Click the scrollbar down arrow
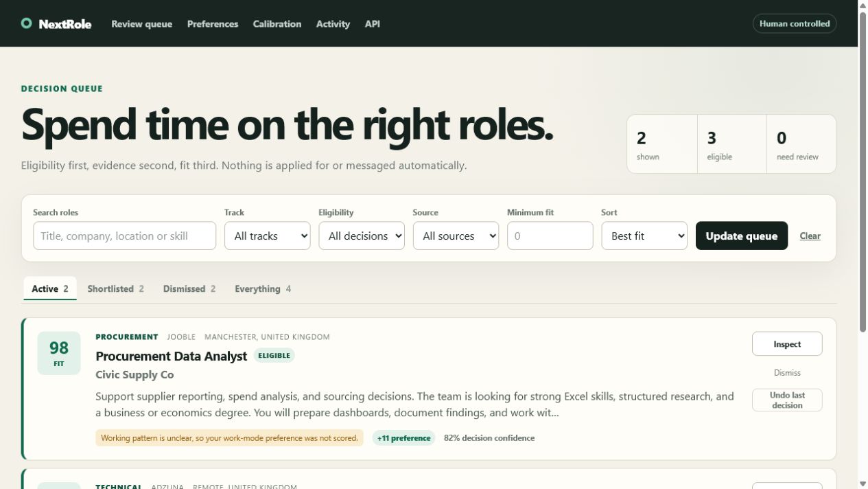Image resolution: width=868 pixels, height=489 pixels. click(x=863, y=484)
